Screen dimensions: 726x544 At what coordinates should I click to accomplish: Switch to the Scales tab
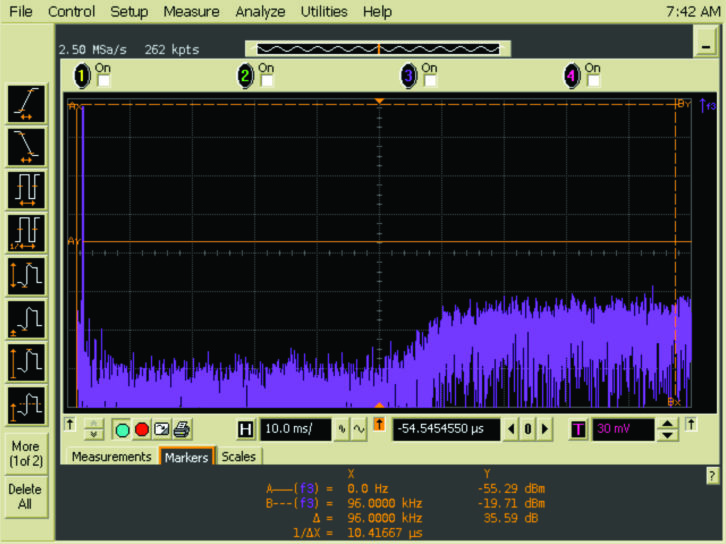pos(238,456)
